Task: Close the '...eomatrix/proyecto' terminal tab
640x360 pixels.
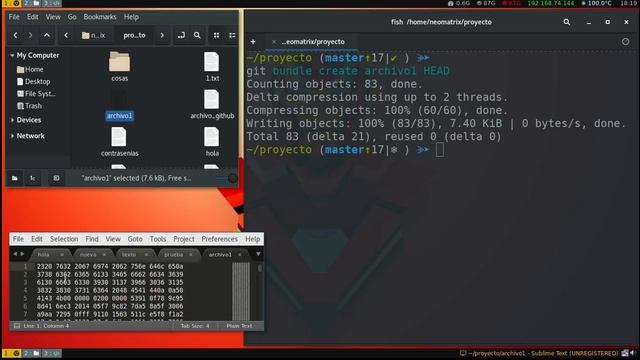Action: pyautogui.click(x=274, y=42)
